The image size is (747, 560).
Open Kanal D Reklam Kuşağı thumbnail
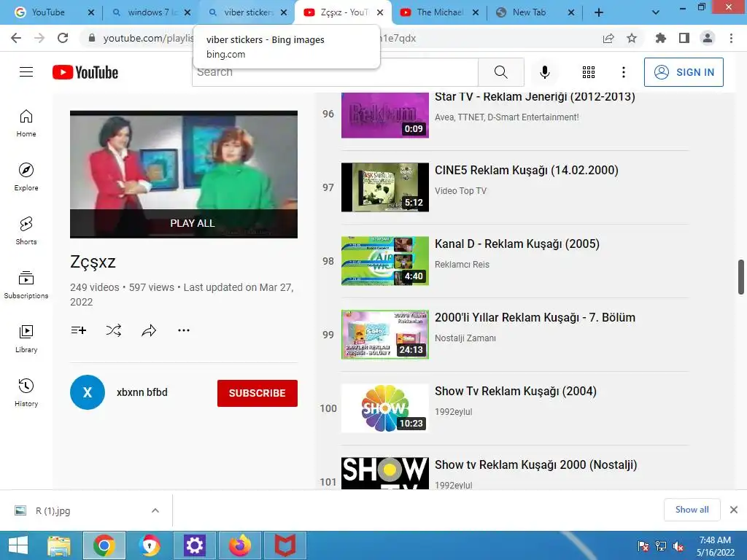point(385,261)
